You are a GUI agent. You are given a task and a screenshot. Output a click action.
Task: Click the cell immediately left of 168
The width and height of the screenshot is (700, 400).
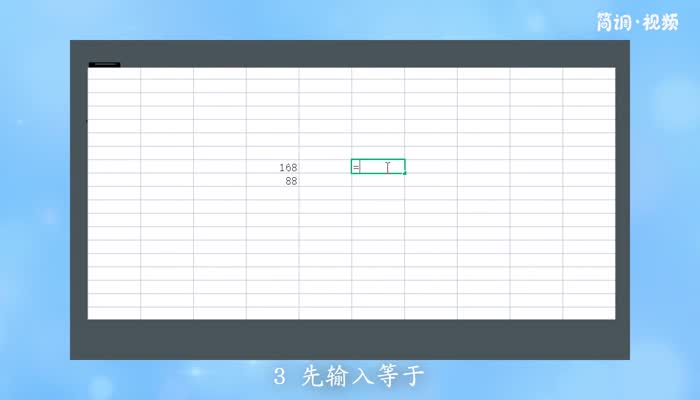(219, 167)
